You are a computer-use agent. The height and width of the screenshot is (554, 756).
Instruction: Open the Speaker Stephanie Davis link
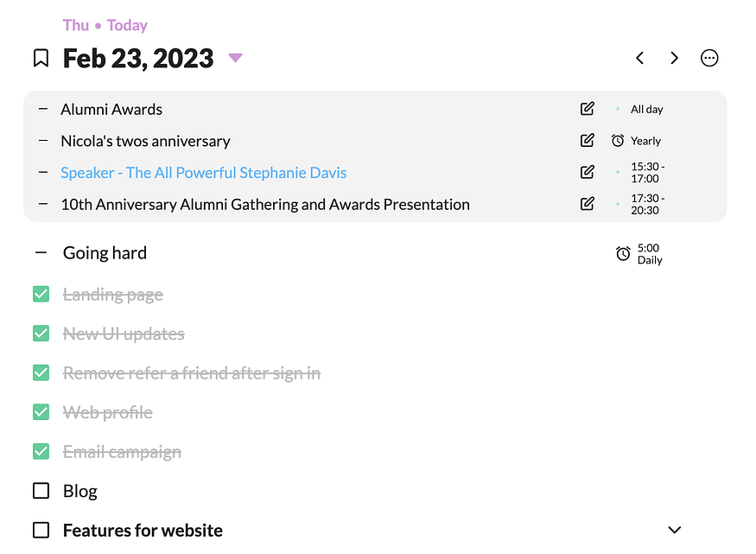pyautogui.click(x=203, y=173)
